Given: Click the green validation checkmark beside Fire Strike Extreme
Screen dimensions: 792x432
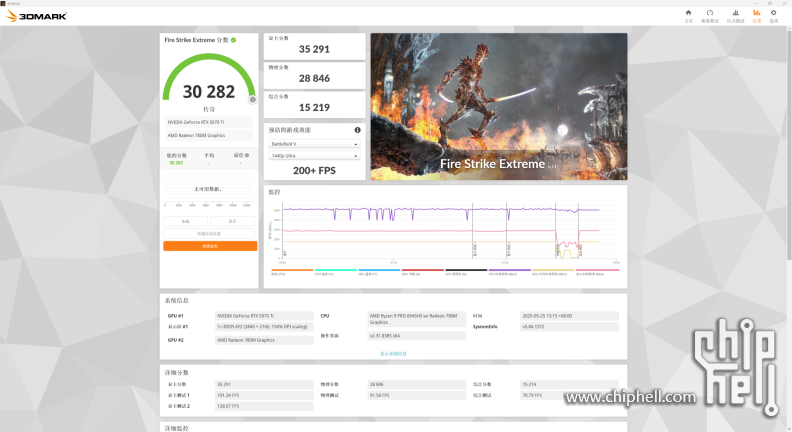Looking at the screenshot, I should 233,40.
